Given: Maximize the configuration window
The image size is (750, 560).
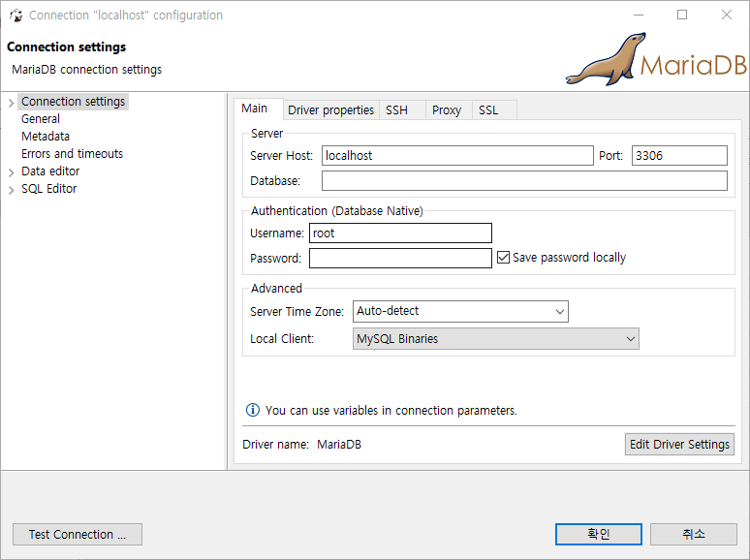Looking at the screenshot, I should (682, 15).
